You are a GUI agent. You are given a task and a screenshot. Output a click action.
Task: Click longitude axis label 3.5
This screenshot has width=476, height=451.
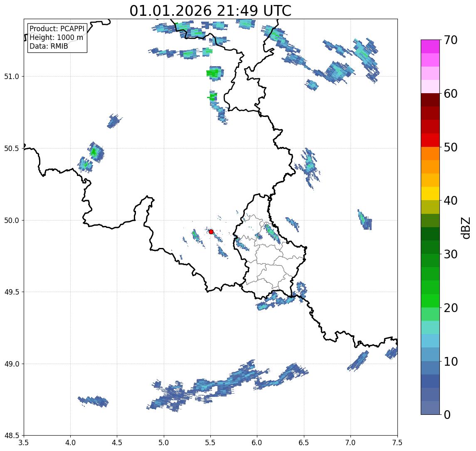[x=24, y=443]
